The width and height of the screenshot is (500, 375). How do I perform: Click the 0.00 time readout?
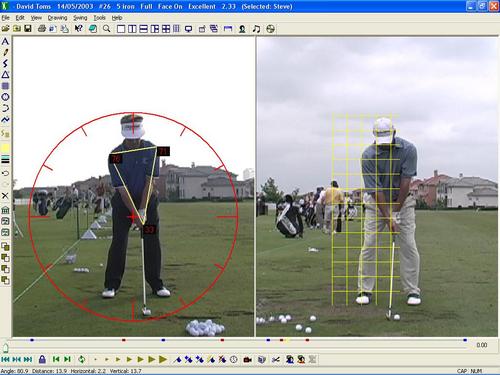[482, 345]
